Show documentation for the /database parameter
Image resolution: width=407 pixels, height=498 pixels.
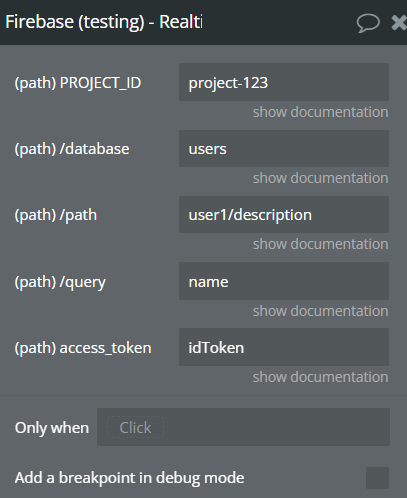320,178
